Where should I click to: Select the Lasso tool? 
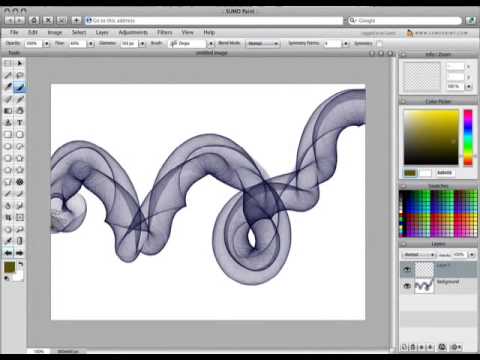[x=19, y=75]
